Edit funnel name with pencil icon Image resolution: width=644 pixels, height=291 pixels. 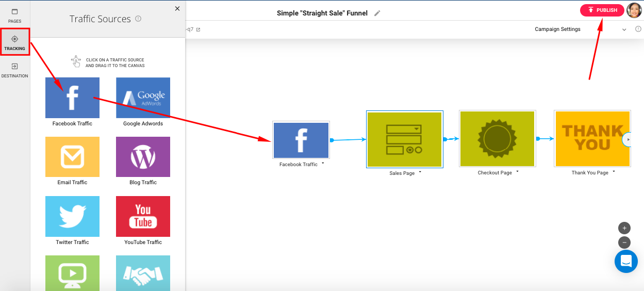pos(377,13)
